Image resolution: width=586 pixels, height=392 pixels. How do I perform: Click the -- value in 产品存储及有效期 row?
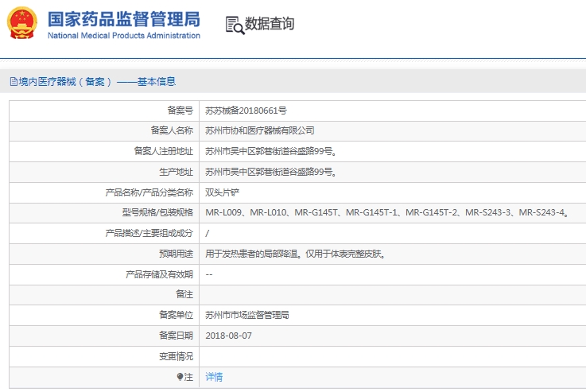coord(209,274)
